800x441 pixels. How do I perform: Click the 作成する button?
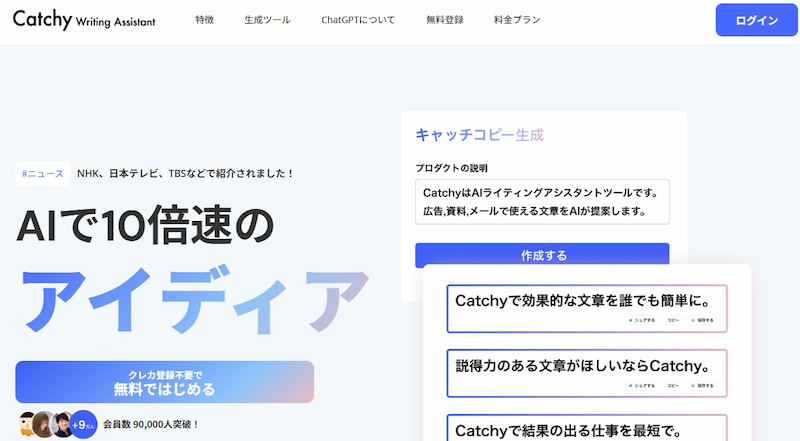(x=542, y=255)
